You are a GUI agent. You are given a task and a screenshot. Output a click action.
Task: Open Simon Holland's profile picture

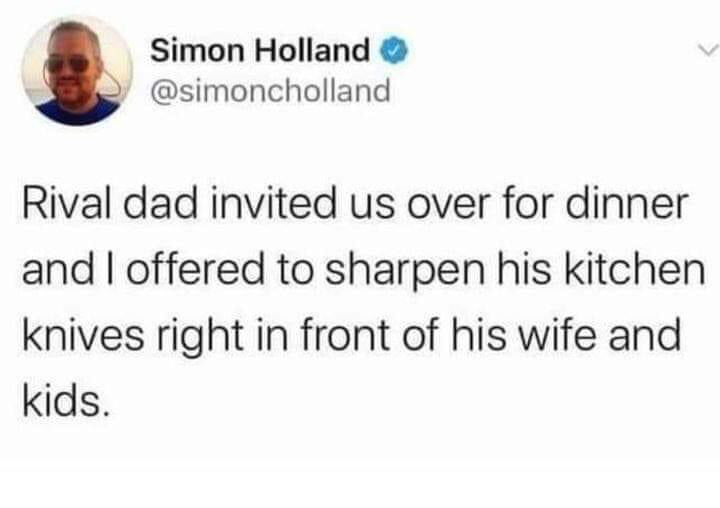tap(77, 71)
